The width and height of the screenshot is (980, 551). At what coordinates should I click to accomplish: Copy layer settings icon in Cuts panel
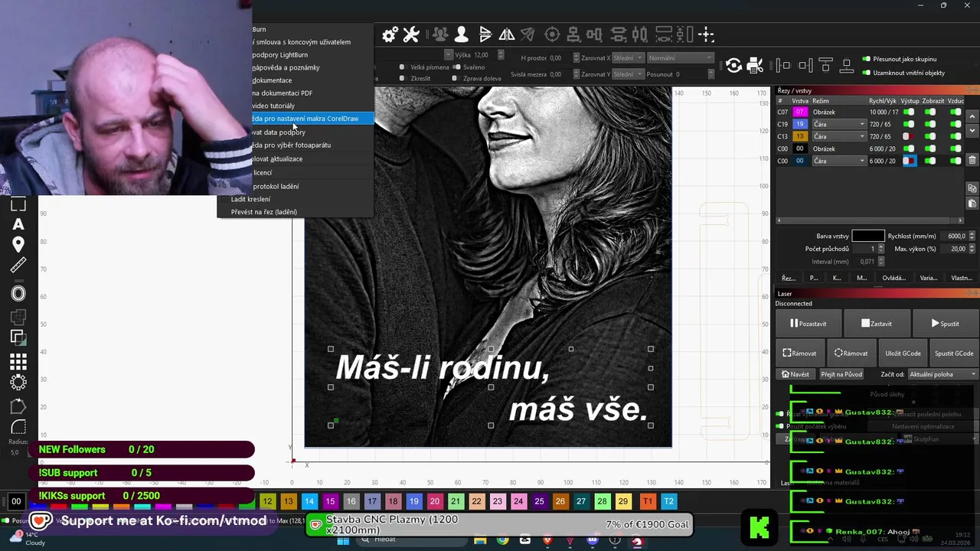(972, 188)
